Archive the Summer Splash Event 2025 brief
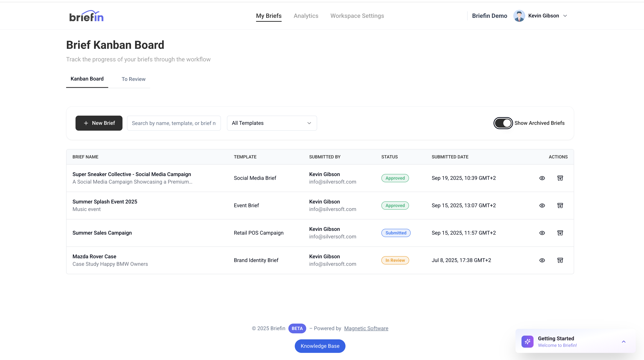This screenshot has height=360, width=644. coord(560,206)
